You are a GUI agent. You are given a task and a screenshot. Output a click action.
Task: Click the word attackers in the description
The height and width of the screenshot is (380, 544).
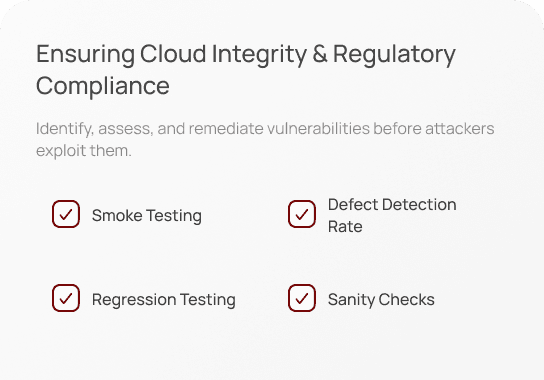(x=460, y=128)
